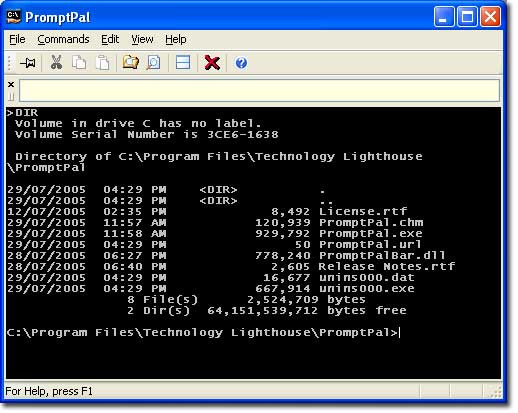Open help with the blue question icon
518x413 pixels.
tap(241, 63)
